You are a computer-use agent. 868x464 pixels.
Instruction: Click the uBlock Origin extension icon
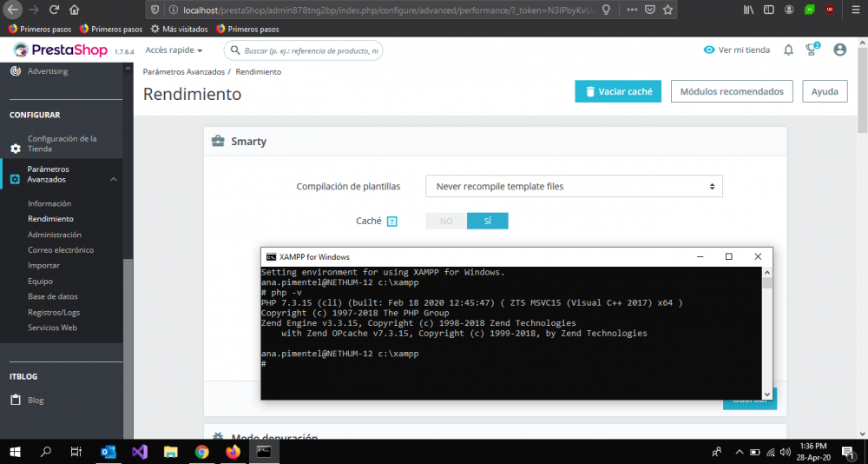click(x=829, y=10)
